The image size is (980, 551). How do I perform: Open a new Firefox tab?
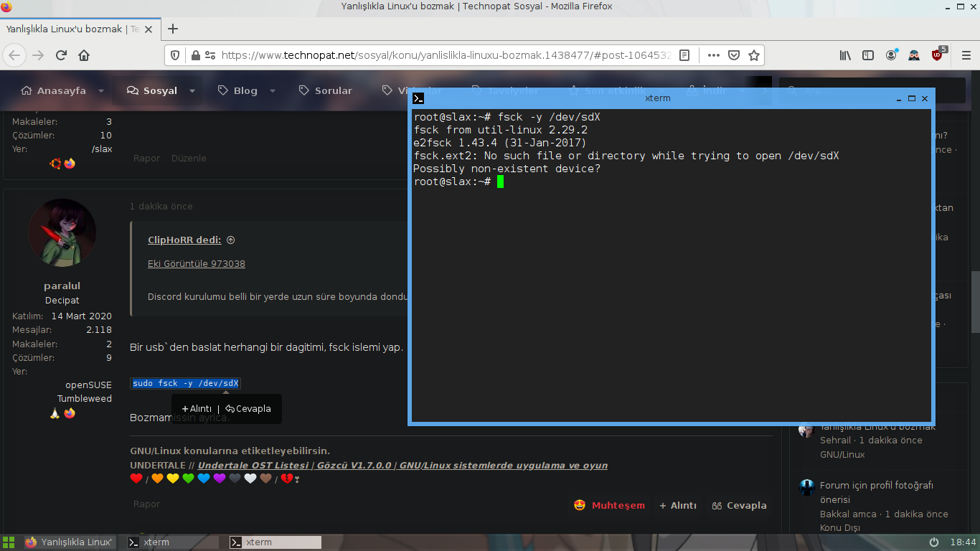point(172,29)
